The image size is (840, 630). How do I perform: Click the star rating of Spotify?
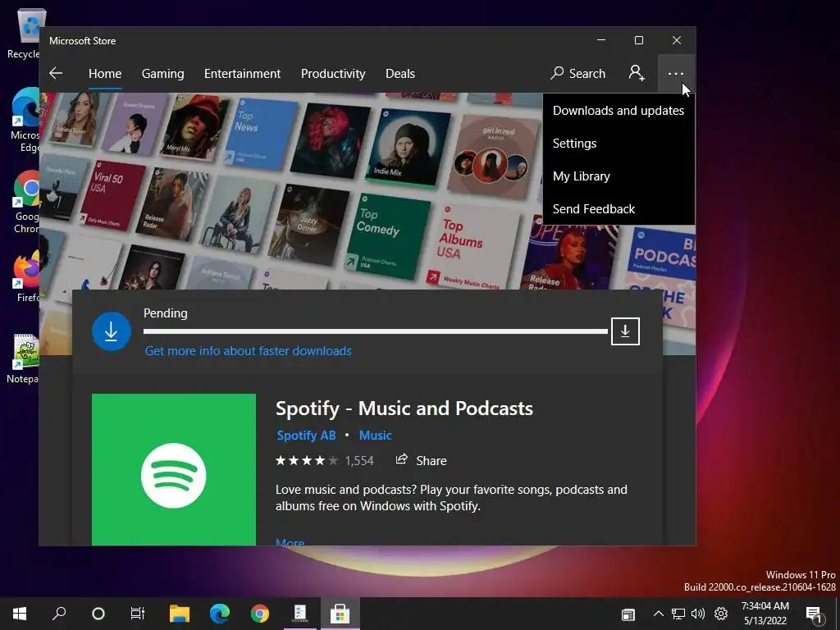(307, 461)
